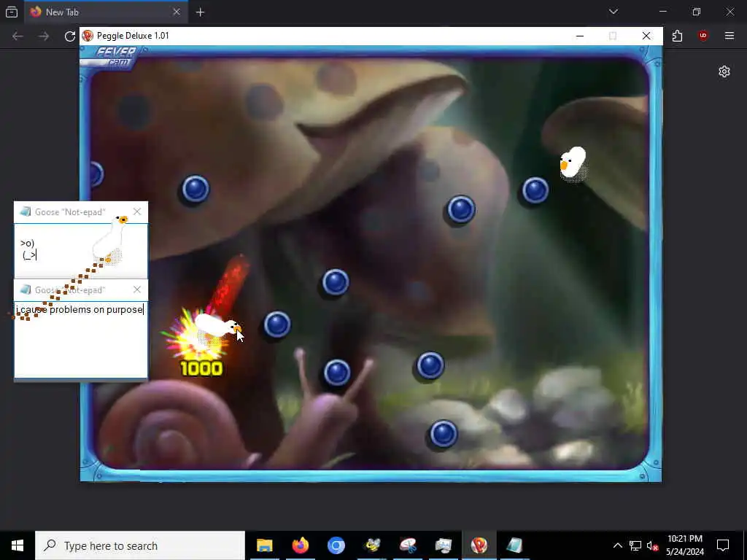Open the Firefox extensions puzzle icon
Screen dimensions: 747x560
coord(677,36)
